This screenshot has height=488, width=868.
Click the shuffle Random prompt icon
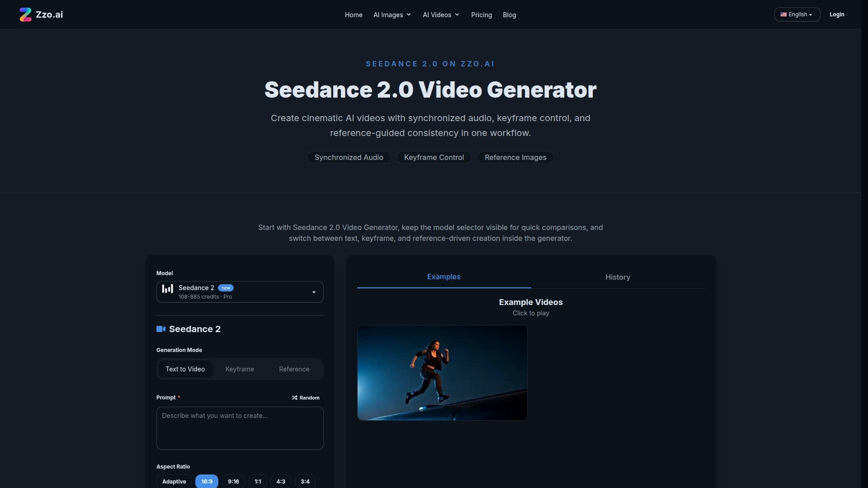point(295,398)
